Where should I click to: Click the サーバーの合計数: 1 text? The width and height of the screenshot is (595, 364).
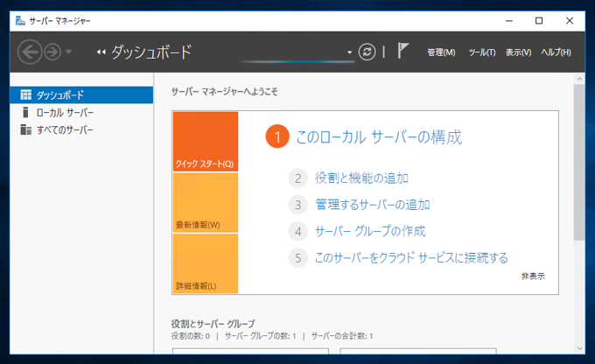click(x=342, y=336)
